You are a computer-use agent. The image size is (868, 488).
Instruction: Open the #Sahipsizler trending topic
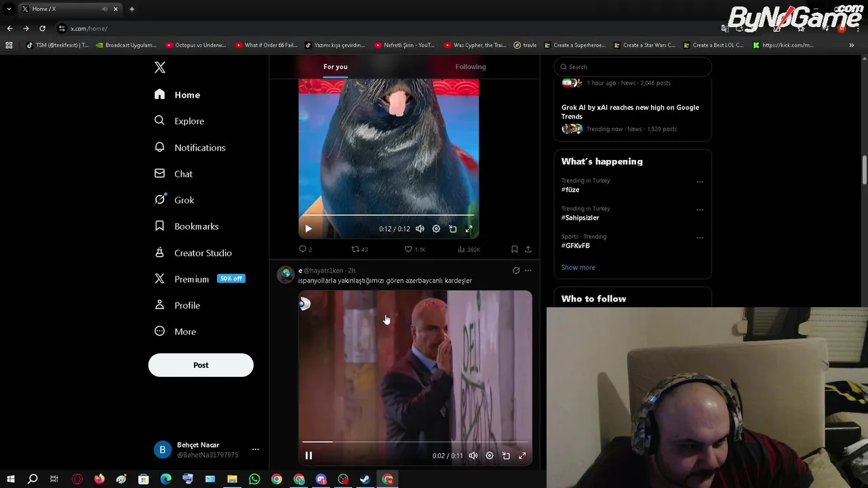click(x=580, y=218)
